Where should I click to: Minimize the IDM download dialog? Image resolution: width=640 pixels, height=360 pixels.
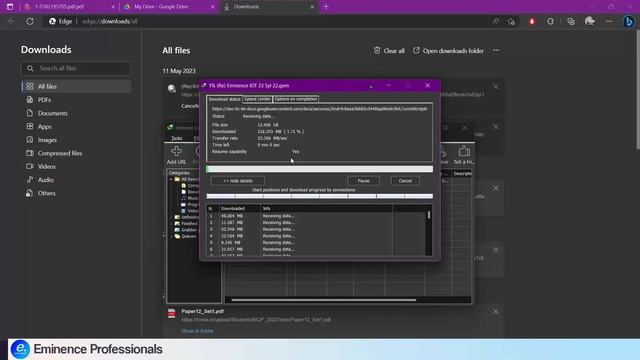pos(389,85)
